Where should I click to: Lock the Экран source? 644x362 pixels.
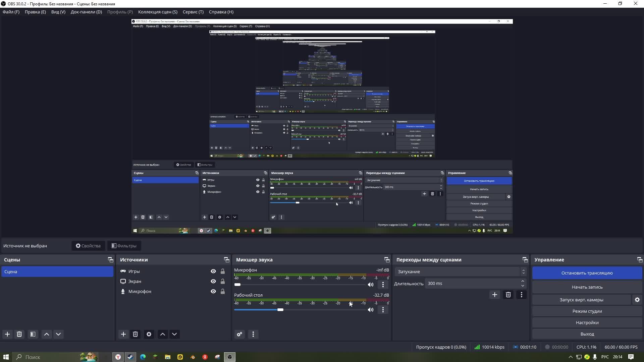click(223, 281)
